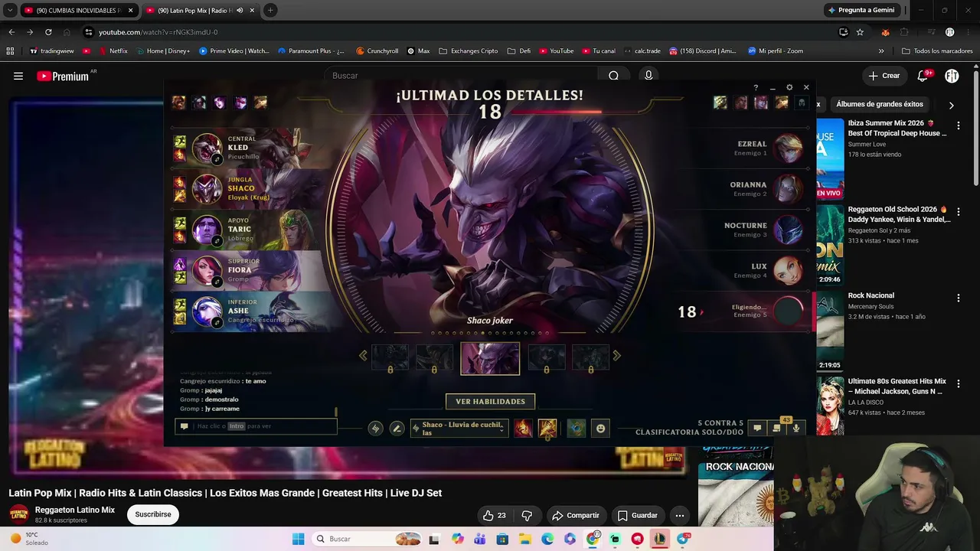Change the first summoner spell slot
This screenshot has height=551, width=980.
[x=523, y=429]
